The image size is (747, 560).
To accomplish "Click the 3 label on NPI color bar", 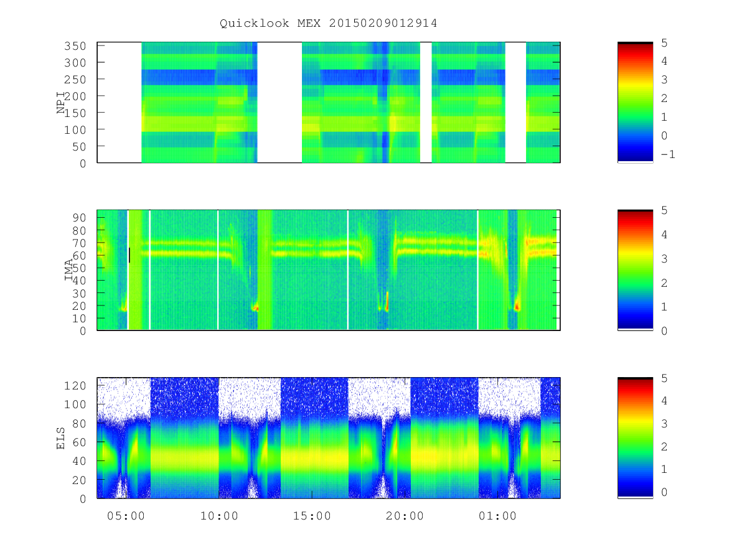I will pyautogui.click(x=664, y=80).
